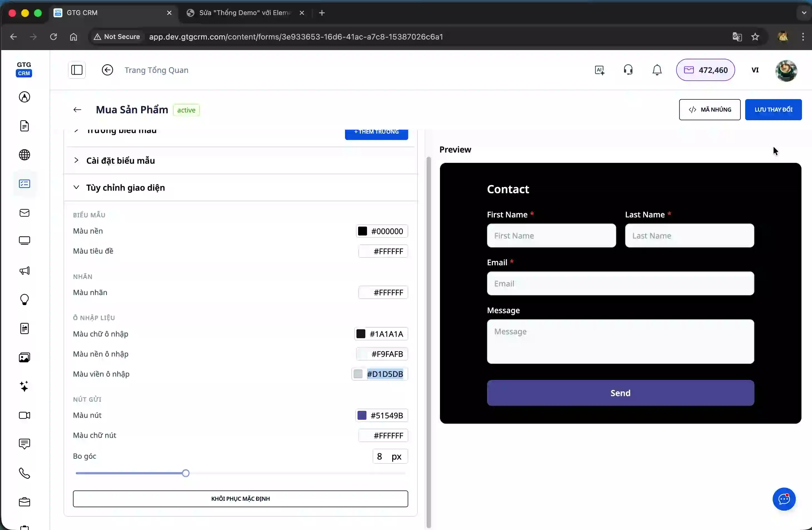
Task: Click the lightbulb icon in sidebar
Action: click(x=25, y=300)
